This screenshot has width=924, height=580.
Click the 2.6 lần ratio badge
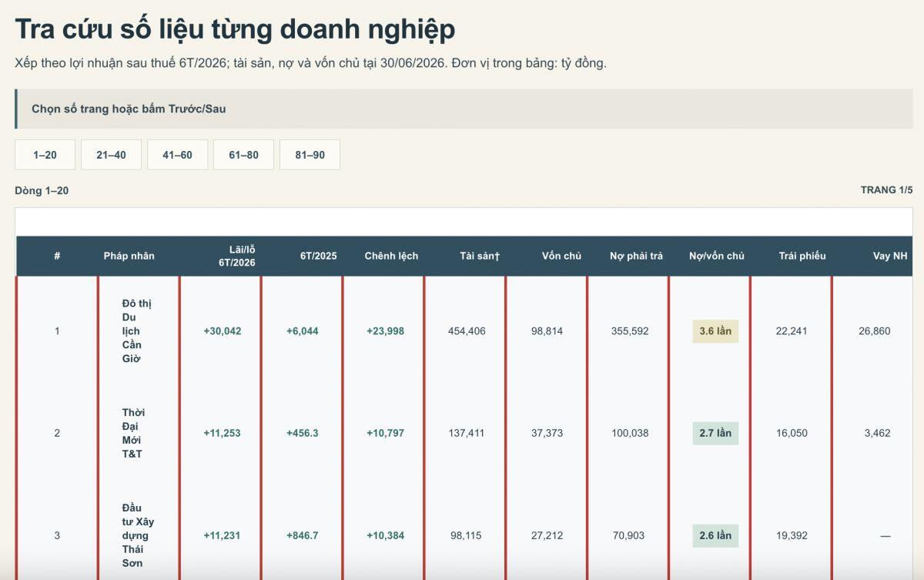coord(715,535)
